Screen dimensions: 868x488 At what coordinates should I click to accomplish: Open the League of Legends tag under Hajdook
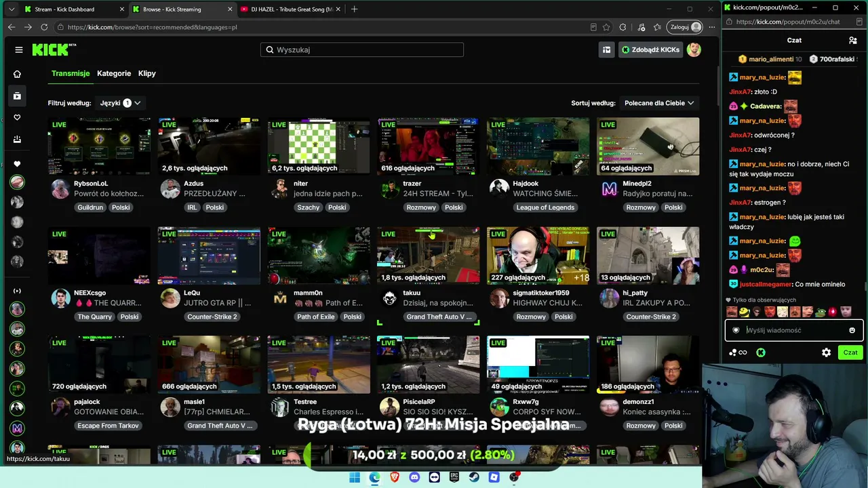tap(545, 207)
